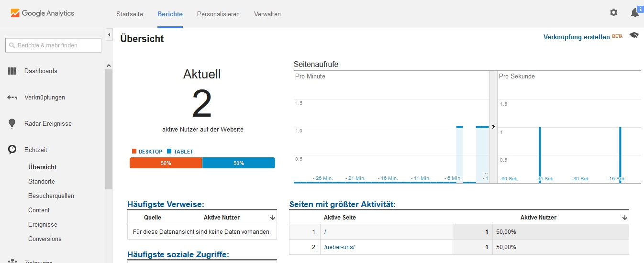Click the '-30 Sek.' chart label
The height and width of the screenshot is (263, 644).
tap(581, 179)
